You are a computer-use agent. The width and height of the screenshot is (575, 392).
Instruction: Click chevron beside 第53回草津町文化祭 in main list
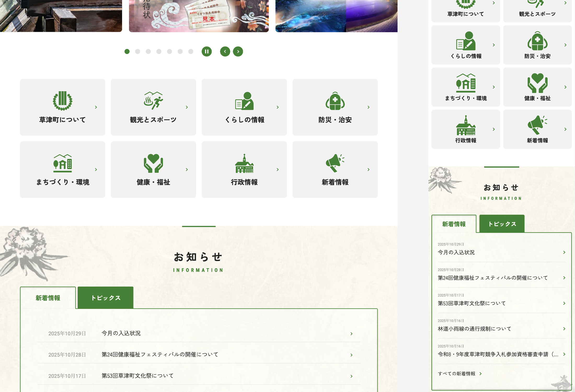pos(351,376)
